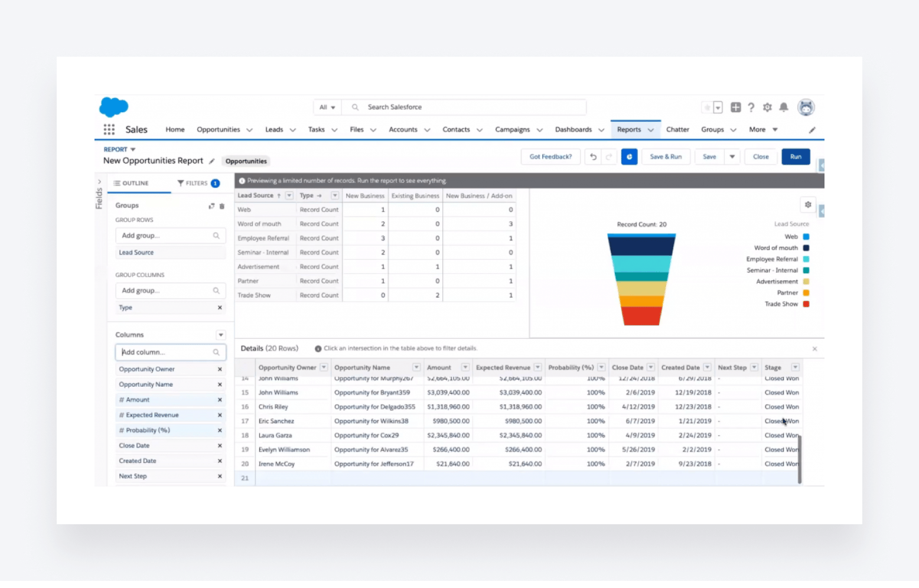Open the help question mark icon

(751, 107)
